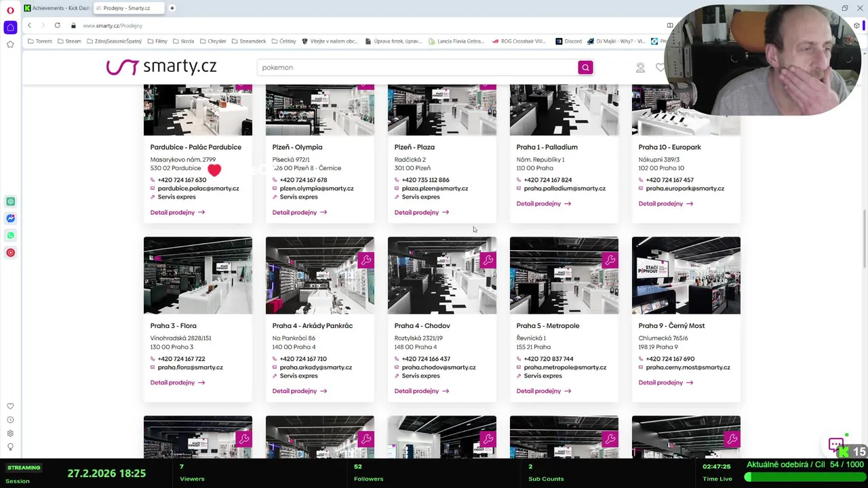Open the Opera sidebar home icon
Screen dimensions: 868x488
pos(10,27)
